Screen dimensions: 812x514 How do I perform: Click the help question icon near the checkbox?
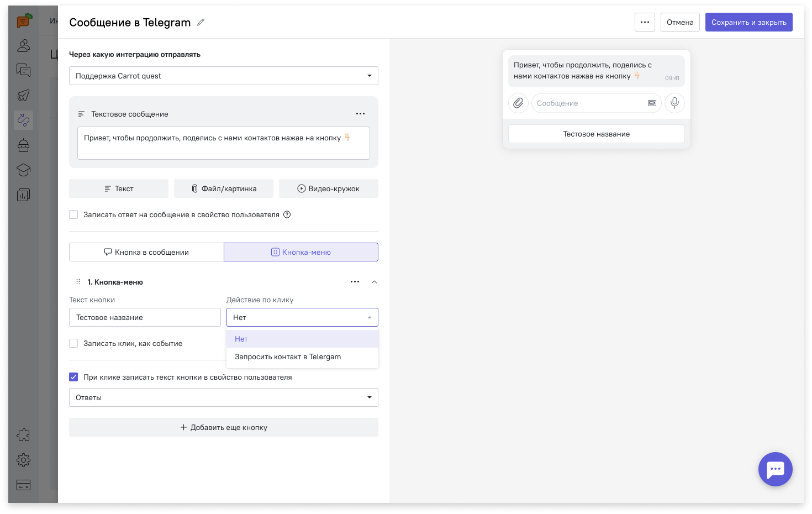[x=287, y=214]
